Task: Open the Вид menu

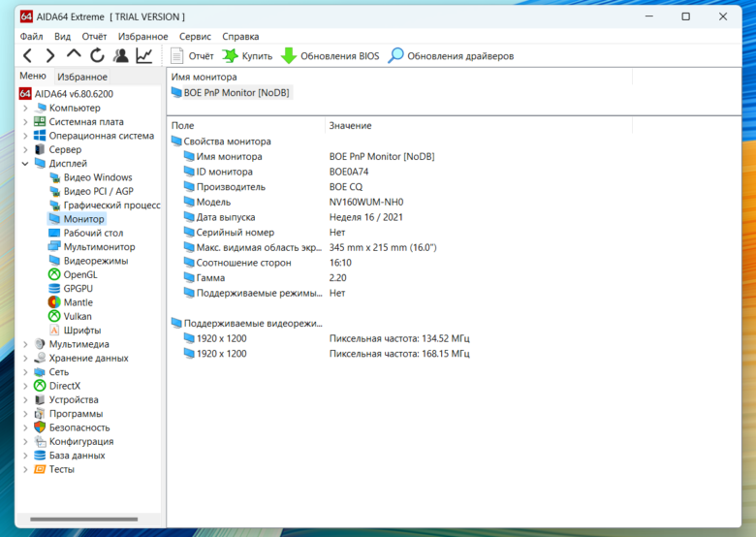Action: (x=62, y=37)
